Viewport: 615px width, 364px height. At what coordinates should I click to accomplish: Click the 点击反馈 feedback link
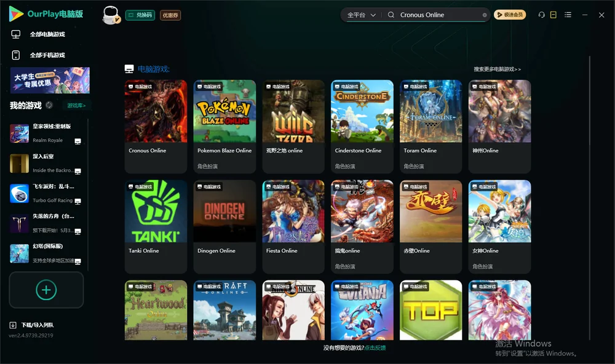pyautogui.click(x=375, y=347)
